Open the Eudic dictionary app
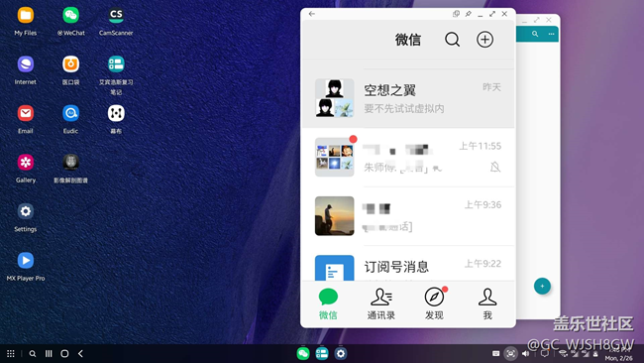Viewport: 644px width, 363px height. 70,113
